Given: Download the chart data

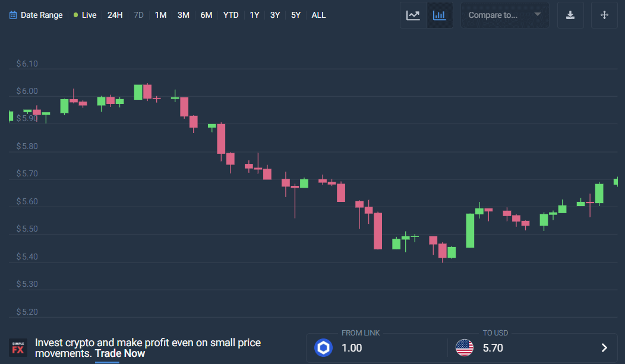Looking at the screenshot, I should 570,15.
